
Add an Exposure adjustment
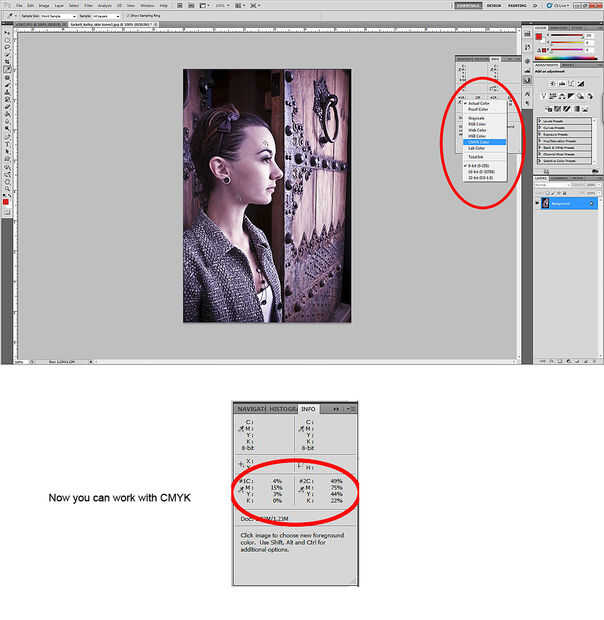click(x=580, y=84)
